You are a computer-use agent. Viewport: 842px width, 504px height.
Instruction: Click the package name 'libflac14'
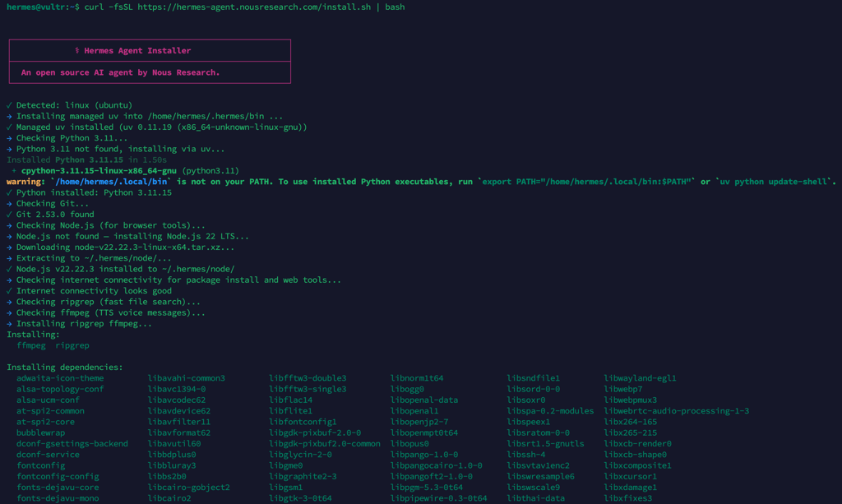[x=290, y=400]
